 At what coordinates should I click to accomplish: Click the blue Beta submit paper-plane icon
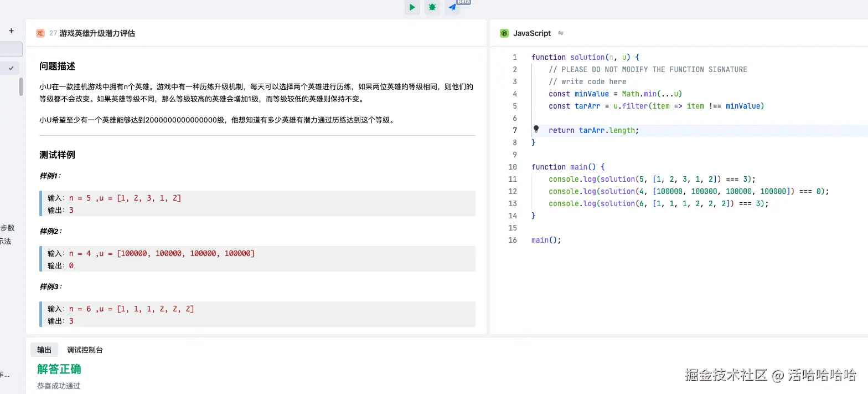coord(452,7)
